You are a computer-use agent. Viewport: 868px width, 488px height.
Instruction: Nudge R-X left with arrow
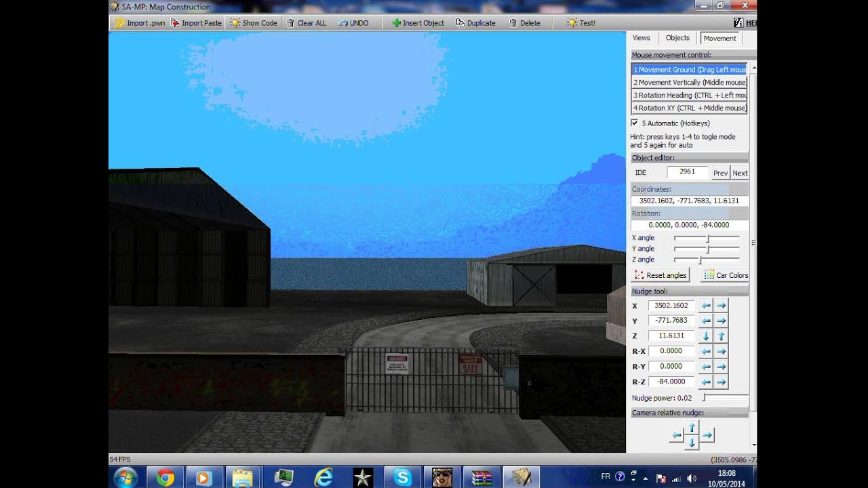click(x=706, y=351)
